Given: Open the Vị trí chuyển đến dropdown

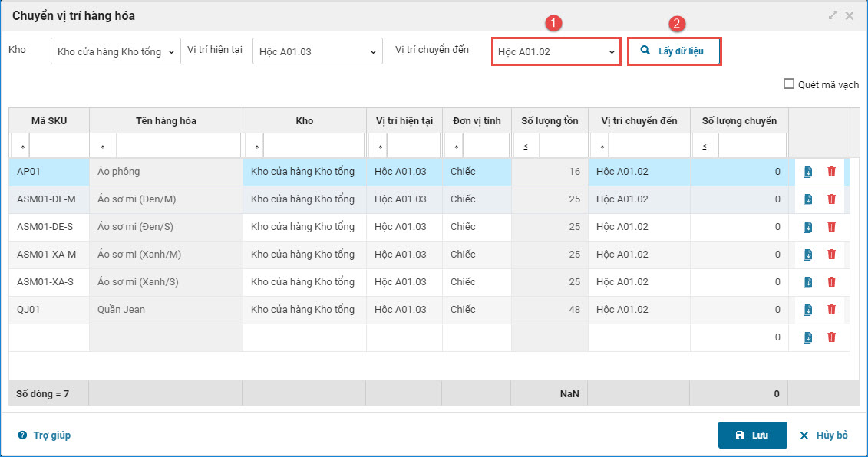Looking at the screenshot, I should [x=556, y=52].
